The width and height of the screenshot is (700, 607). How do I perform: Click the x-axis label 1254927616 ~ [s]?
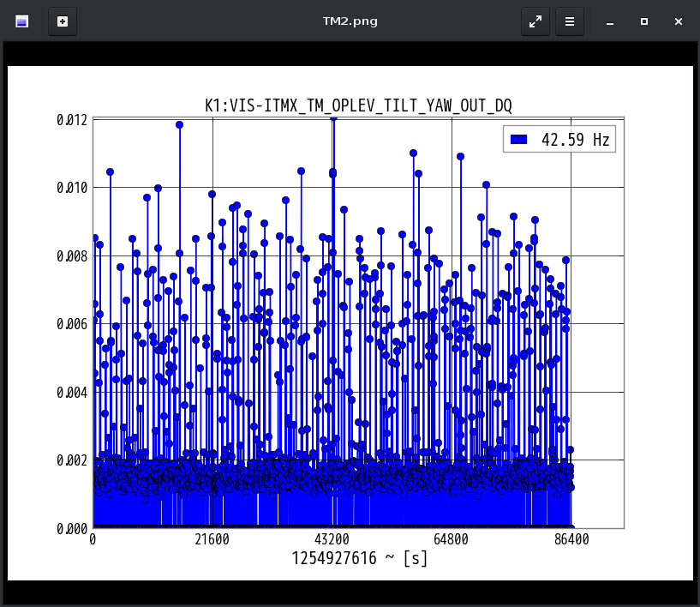359,558
